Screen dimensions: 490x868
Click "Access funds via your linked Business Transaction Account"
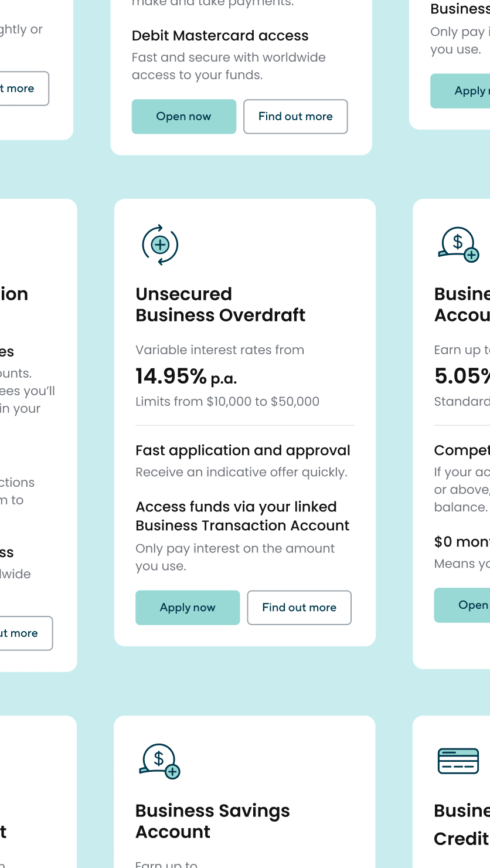pyautogui.click(x=242, y=516)
